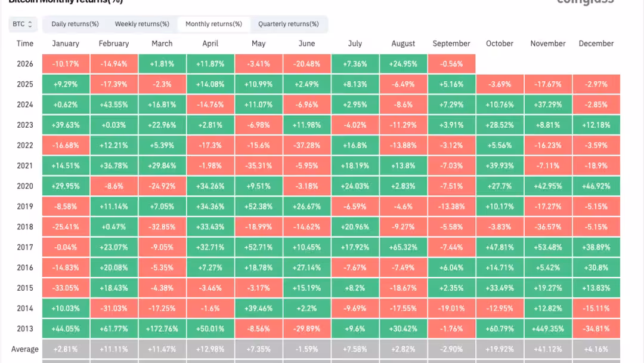This screenshot has width=644, height=363.
Task: Click the 2018 November -36.57% cell
Action: [548, 226]
